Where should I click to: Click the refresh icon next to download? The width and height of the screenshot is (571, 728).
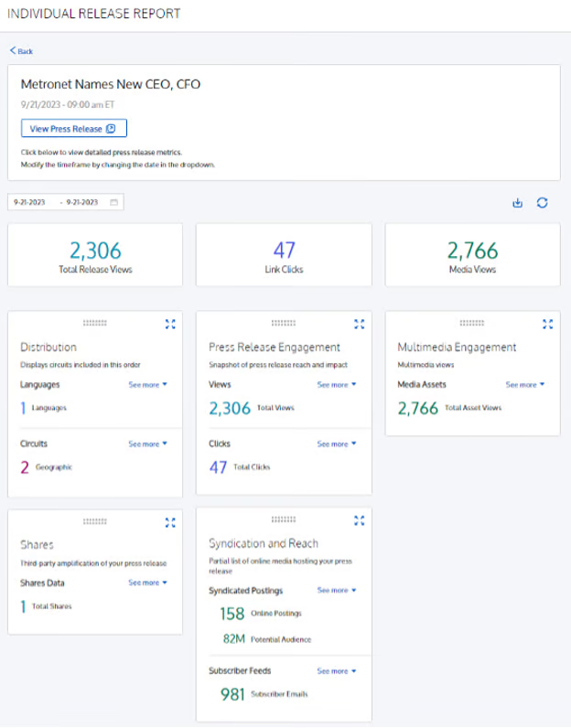tap(543, 203)
